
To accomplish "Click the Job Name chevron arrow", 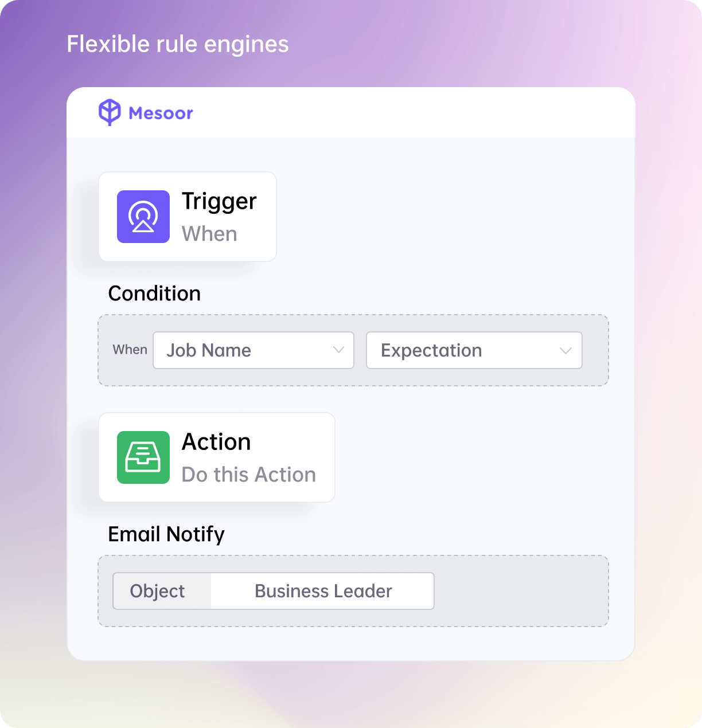I will click(338, 350).
